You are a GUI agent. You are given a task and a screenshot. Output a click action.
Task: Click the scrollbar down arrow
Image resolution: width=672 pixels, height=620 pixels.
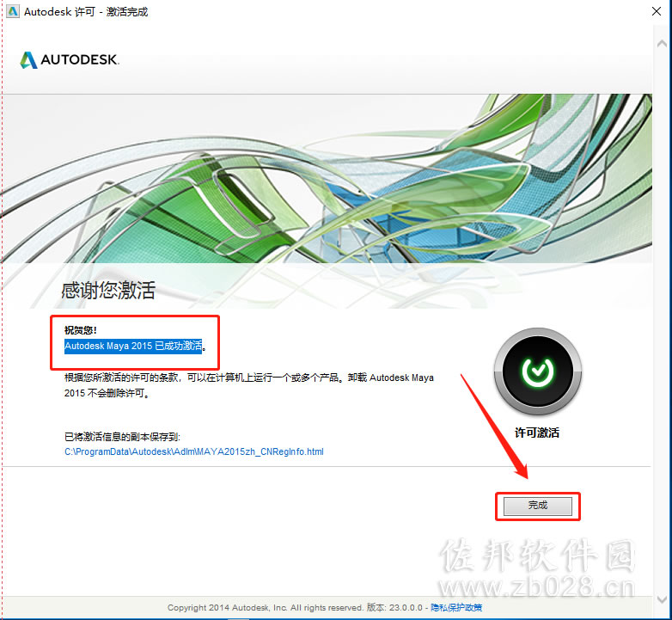point(662,599)
